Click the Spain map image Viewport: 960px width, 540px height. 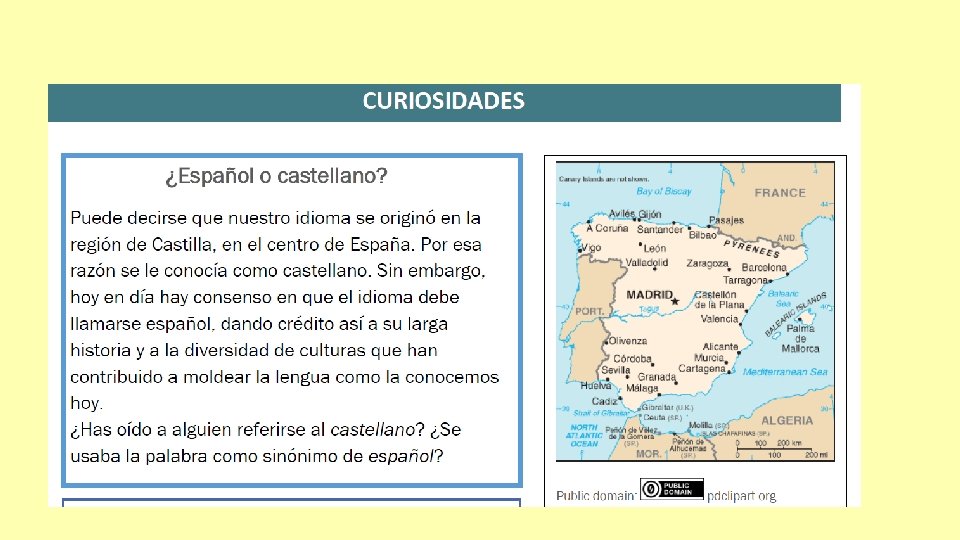695,311
